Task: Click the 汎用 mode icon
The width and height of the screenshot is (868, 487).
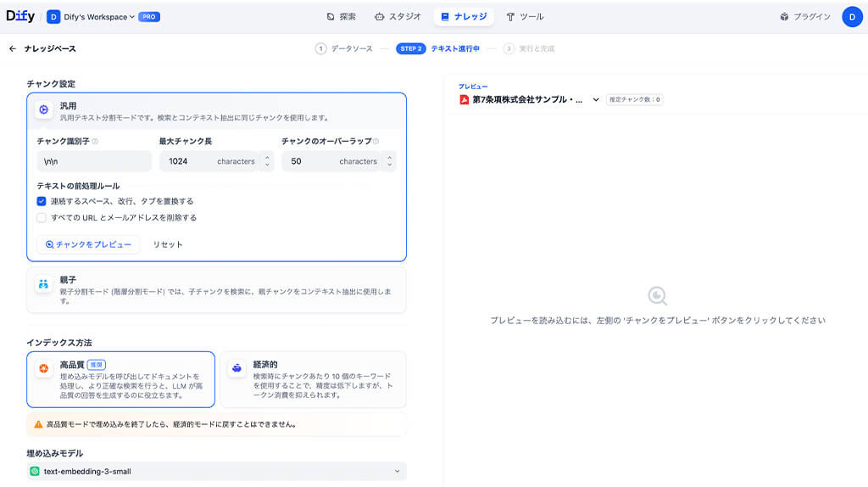Action: pos(43,110)
